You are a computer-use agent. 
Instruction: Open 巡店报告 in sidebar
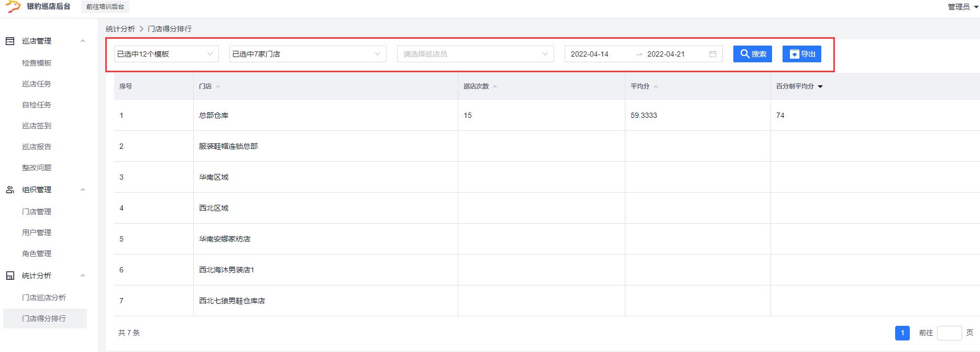click(37, 147)
